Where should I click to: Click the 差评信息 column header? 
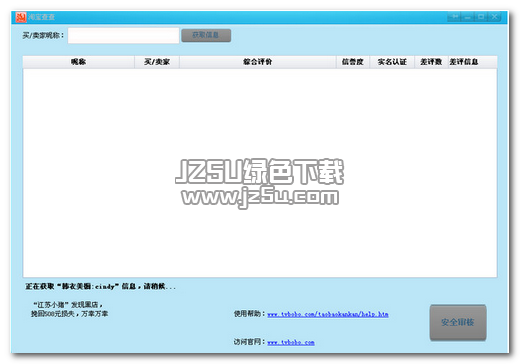[x=464, y=62]
